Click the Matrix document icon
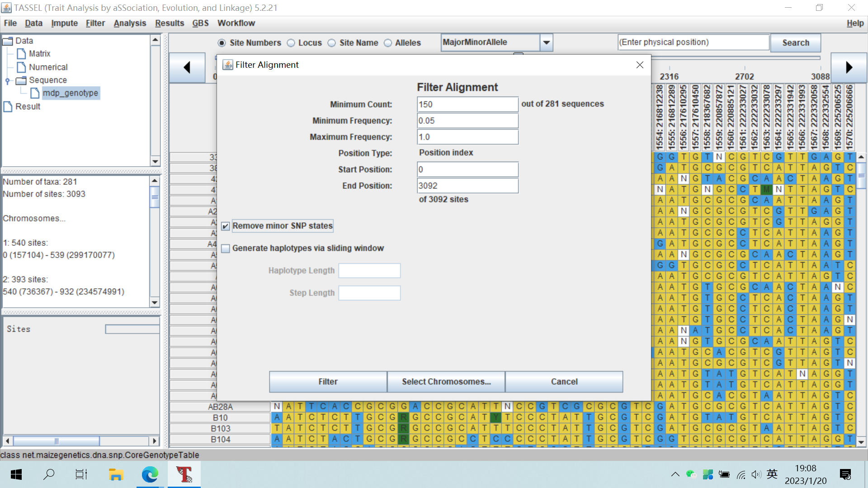 click(21, 54)
